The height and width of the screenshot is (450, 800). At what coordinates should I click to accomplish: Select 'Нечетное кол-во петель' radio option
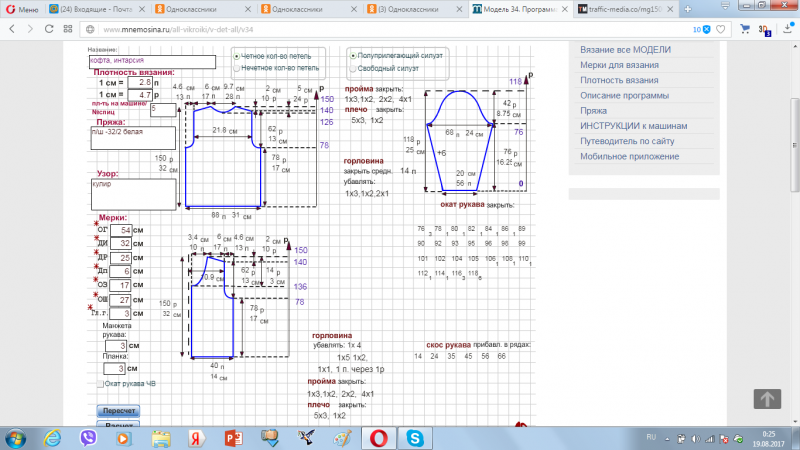click(x=237, y=69)
